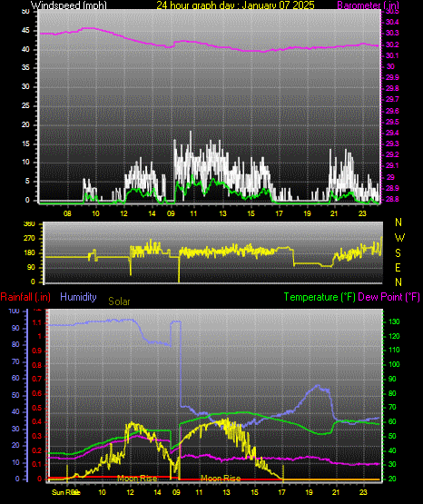Click the Windspeed (mph) axis title
The height and width of the screenshot is (504, 423).
69,5
